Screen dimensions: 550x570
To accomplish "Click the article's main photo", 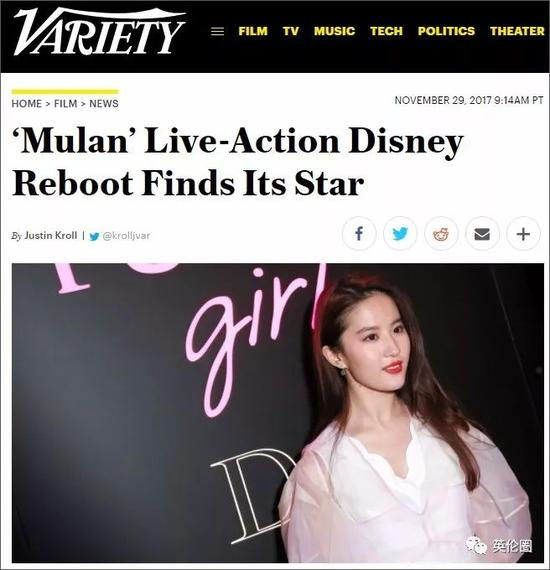I will tap(278, 413).
